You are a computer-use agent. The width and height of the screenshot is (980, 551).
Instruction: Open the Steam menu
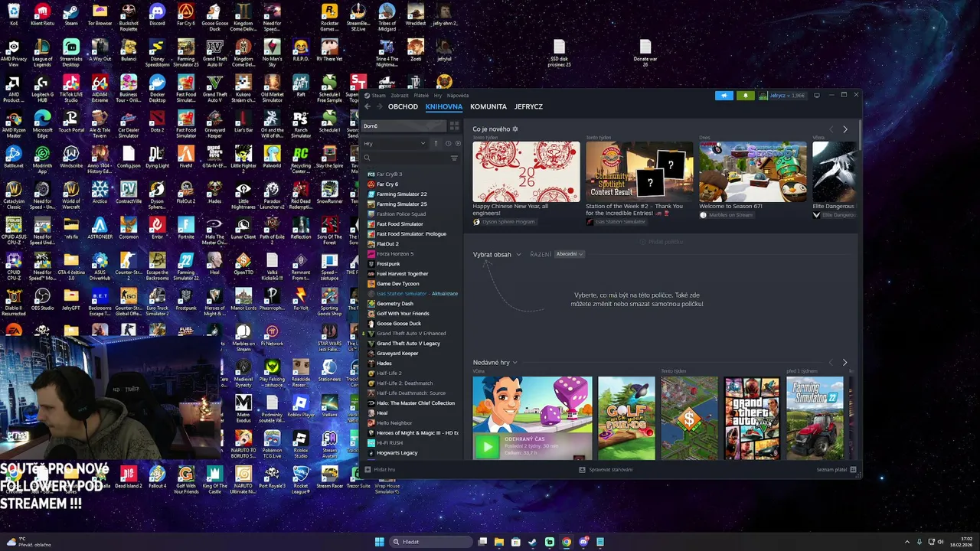(x=375, y=96)
